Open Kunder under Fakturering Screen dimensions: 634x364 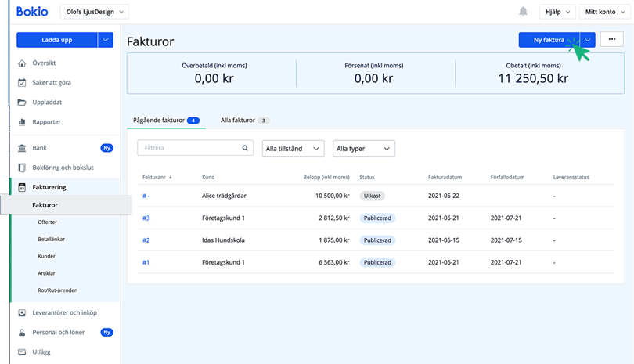pos(46,256)
